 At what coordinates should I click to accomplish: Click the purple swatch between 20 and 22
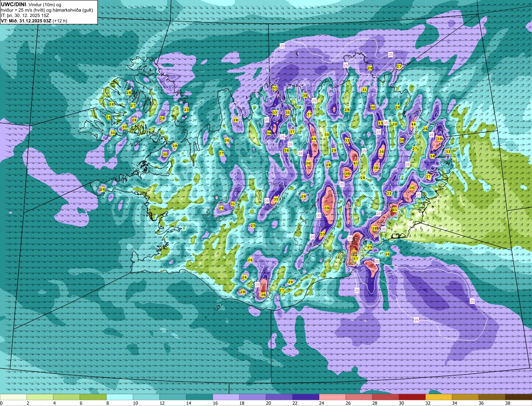[x=279, y=397]
